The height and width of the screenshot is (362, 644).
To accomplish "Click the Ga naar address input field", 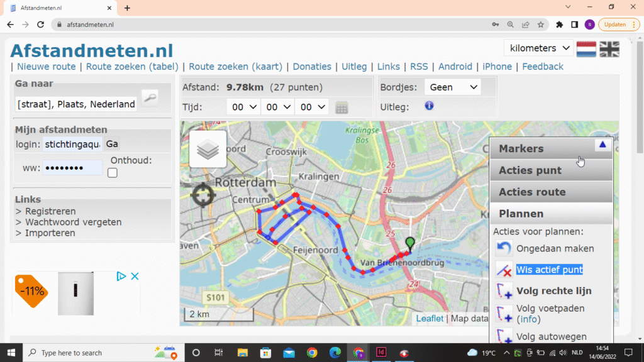I will click(76, 104).
